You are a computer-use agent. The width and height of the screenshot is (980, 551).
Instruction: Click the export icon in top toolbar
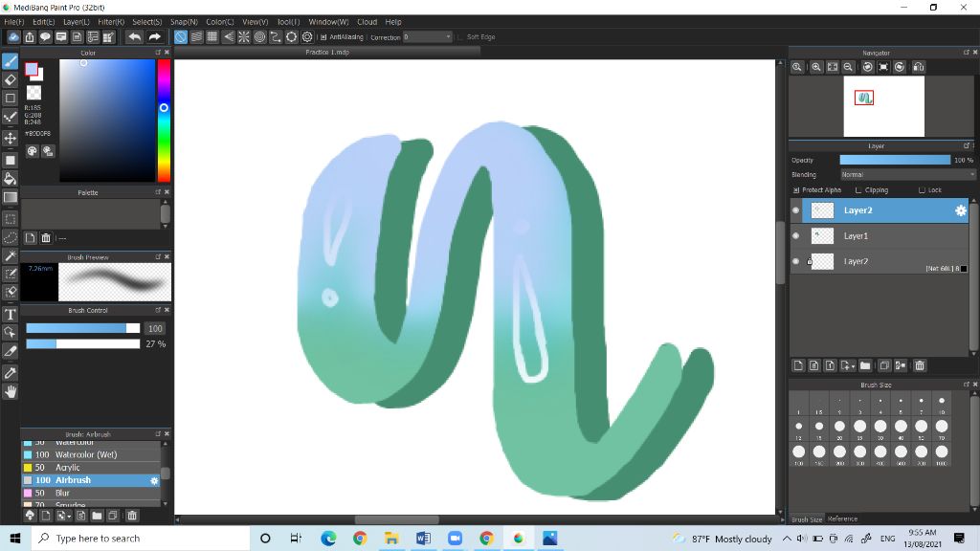[30, 37]
